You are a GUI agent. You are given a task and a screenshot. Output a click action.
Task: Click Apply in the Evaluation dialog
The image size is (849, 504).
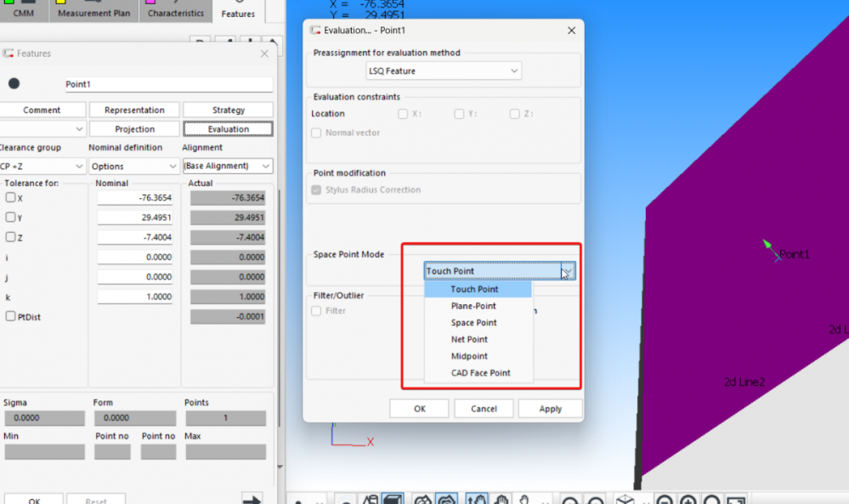550,409
